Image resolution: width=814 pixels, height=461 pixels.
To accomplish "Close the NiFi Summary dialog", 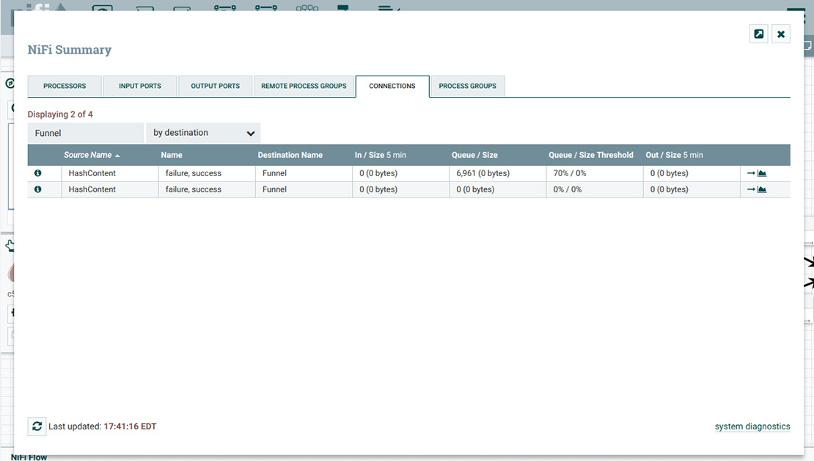I will (x=781, y=34).
